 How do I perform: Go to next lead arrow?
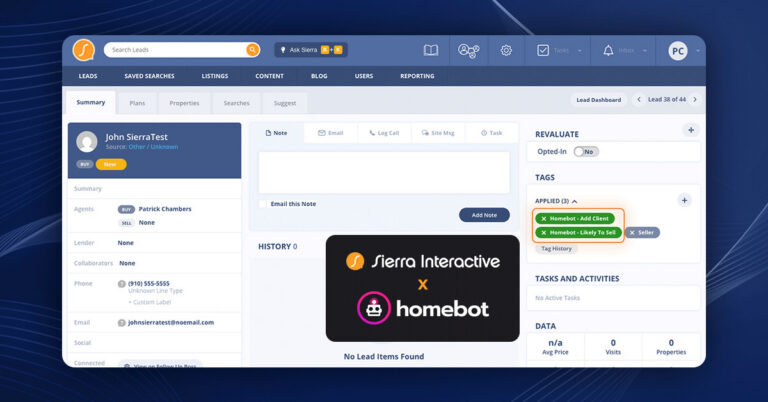pos(695,99)
